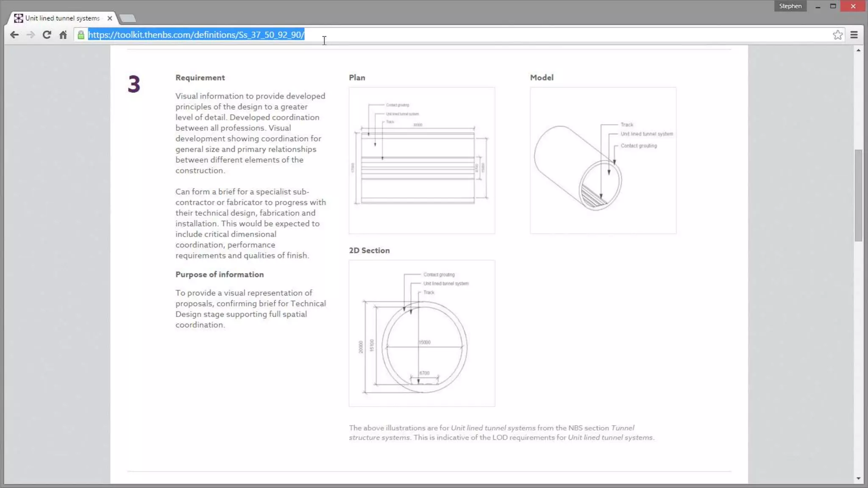868x488 pixels.
Task: Select the Unit lined tunnel systems tab
Action: pyautogui.click(x=62, y=18)
